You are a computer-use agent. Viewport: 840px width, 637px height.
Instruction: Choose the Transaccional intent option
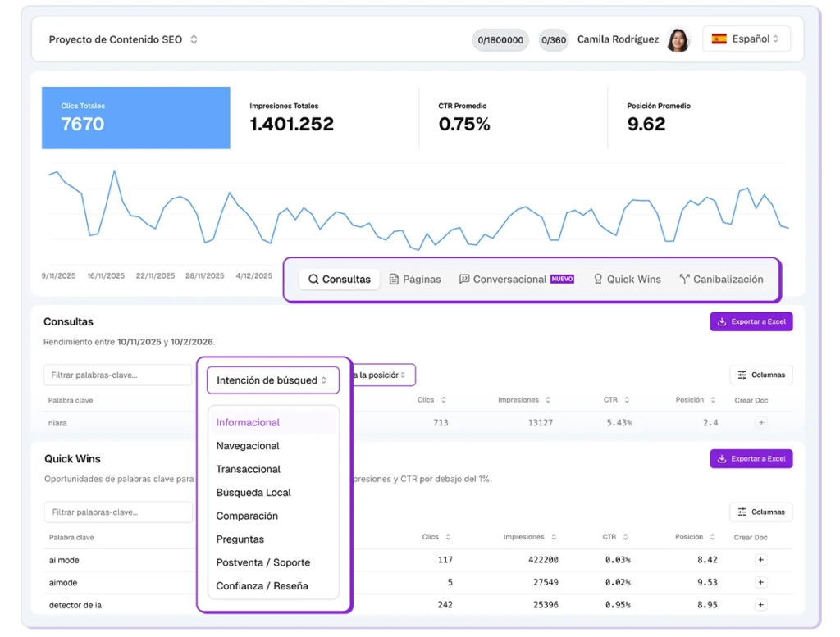pyautogui.click(x=248, y=469)
